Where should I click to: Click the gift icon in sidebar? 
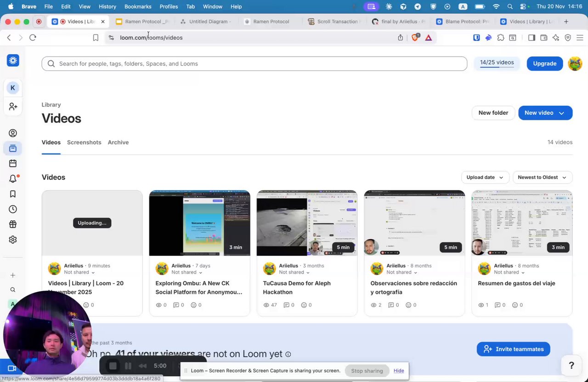[13, 225]
